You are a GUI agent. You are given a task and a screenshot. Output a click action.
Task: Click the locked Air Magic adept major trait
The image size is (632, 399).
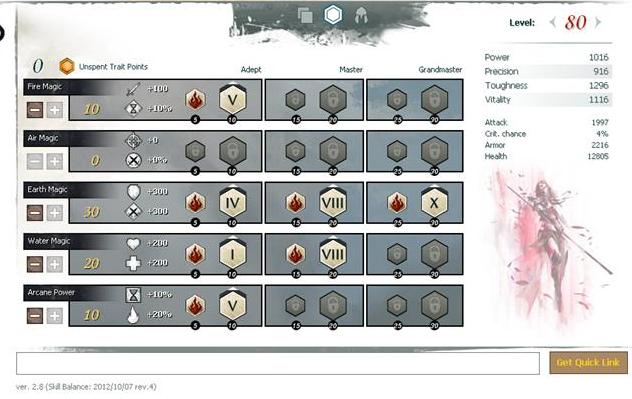click(233, 151)
